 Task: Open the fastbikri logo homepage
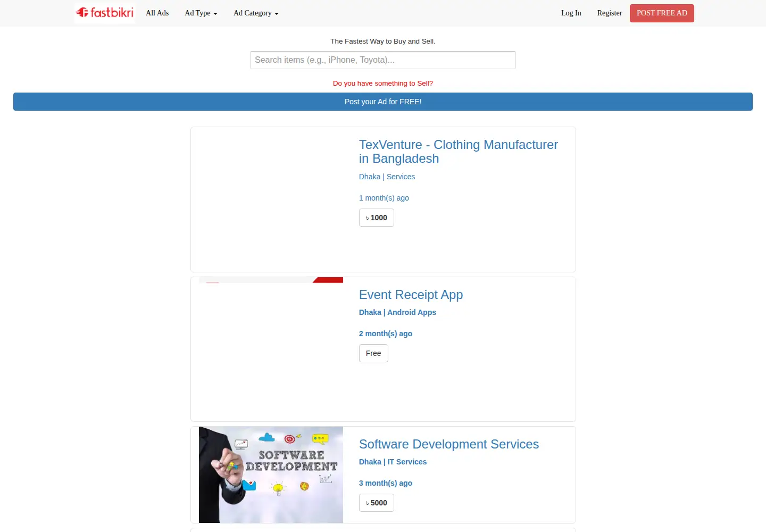coord(105,13)
